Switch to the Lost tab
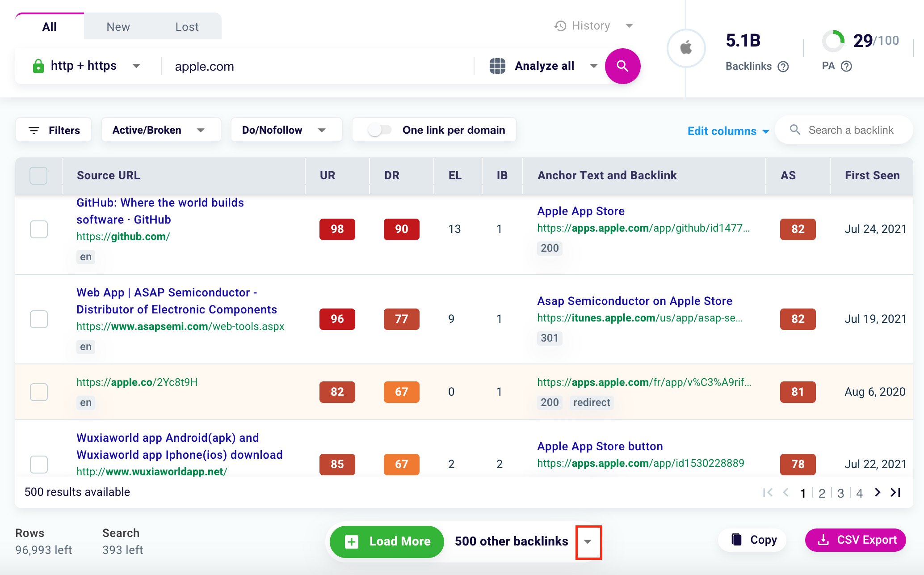The image size is (924, 575). pyautogui.click(x=187, y=27)
